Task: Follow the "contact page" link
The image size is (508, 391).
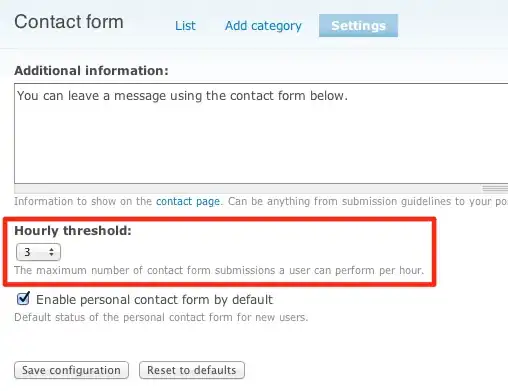Action: tap(188, 201)
